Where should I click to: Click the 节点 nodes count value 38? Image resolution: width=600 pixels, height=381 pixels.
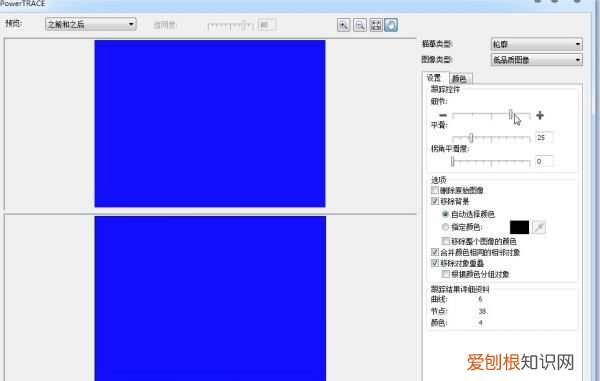482,311
